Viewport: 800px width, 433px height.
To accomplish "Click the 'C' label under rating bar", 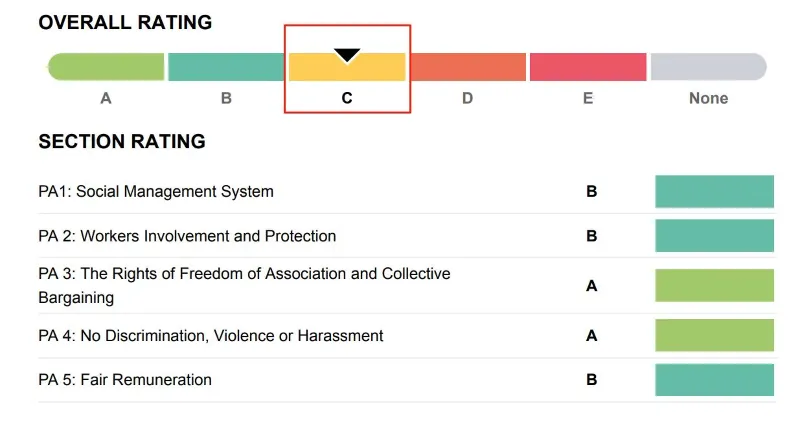I will click(x=347, y=98).
